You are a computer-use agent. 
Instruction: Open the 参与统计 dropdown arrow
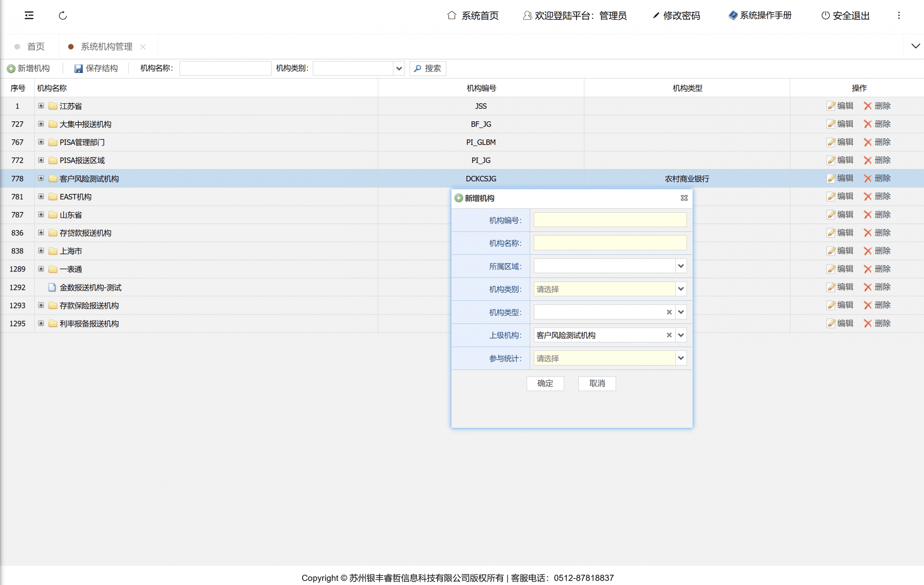[x=681, y=358]
